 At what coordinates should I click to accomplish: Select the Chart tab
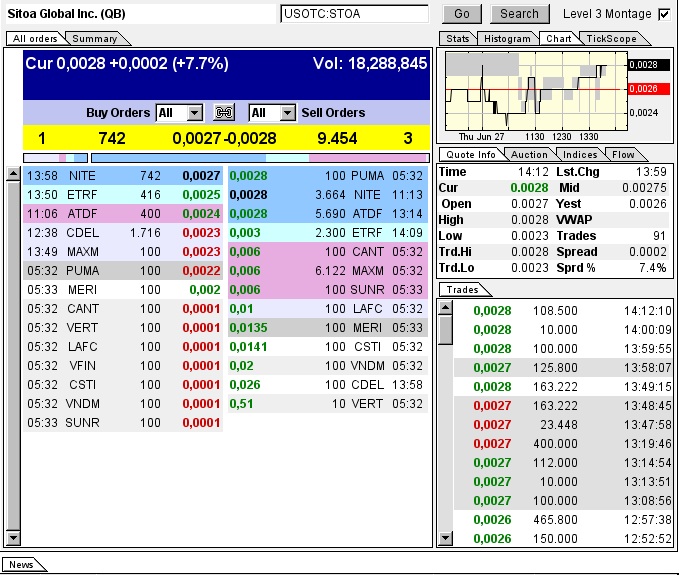coord(559,39)
